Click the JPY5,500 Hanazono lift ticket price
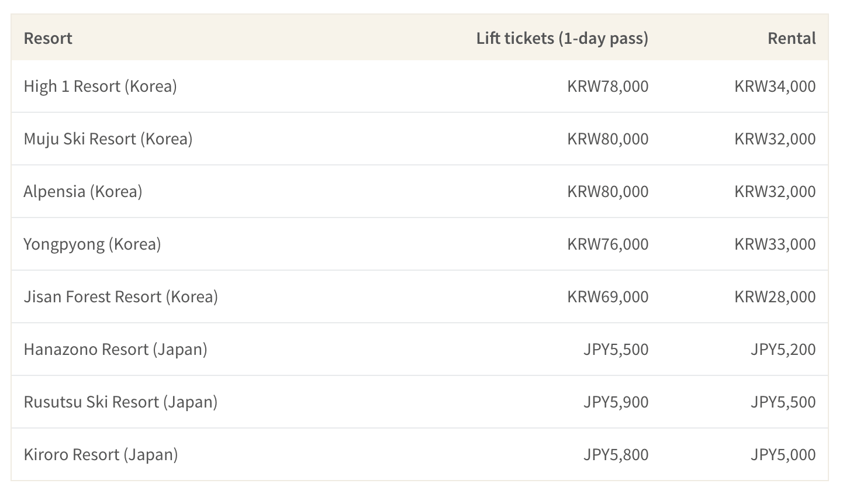843x504 pixels. tap(616, 349)
